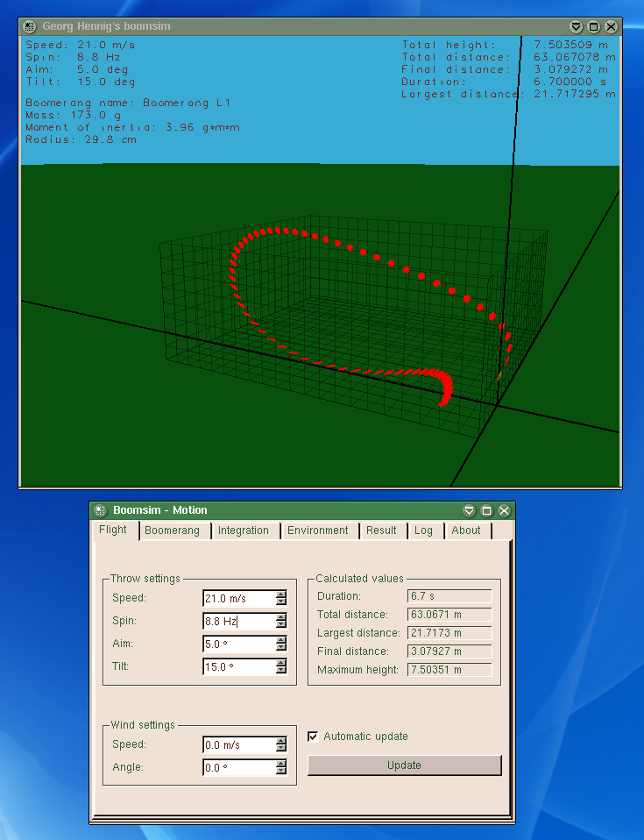Screen dimensions: 644x840
Task: Show the Result tab
Action: (x=382, y=530)
